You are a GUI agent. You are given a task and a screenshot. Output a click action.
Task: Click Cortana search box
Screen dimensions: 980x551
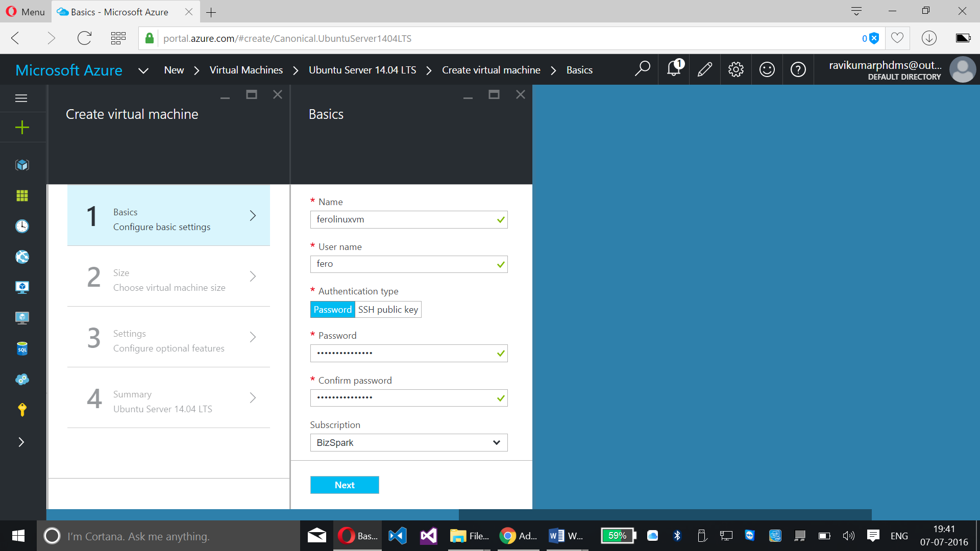168,536
